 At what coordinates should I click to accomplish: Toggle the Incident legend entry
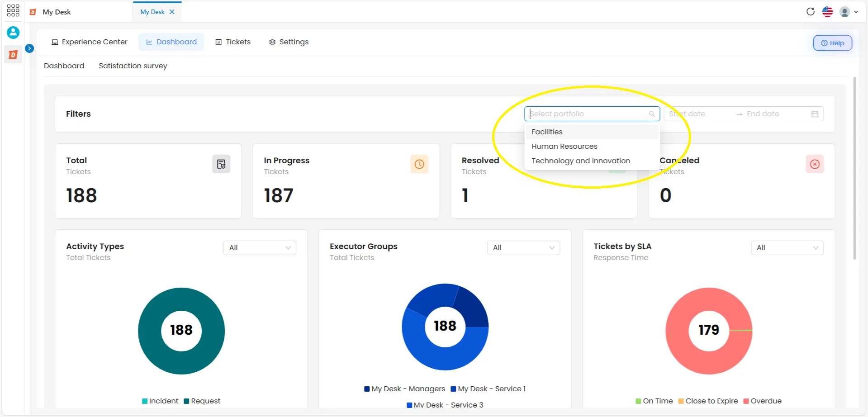tap(160, 401)
